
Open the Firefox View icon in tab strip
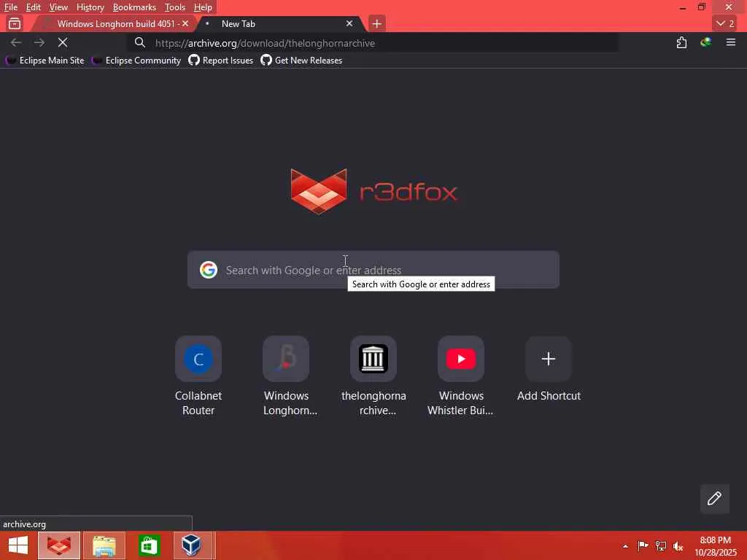coord(15,23)
